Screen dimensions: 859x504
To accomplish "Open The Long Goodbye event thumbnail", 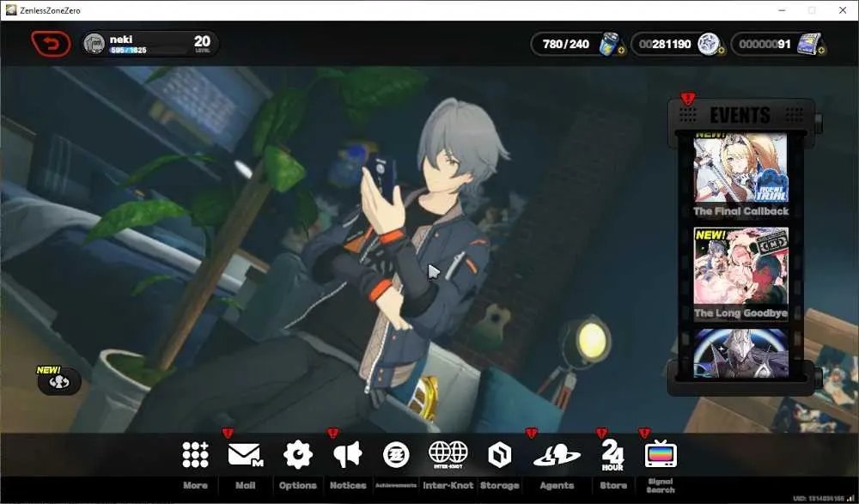I will coord(740,266).
